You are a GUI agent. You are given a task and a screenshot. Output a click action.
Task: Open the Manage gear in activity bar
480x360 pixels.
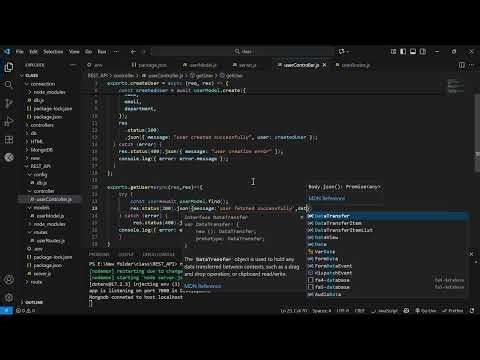click(9, 297)
